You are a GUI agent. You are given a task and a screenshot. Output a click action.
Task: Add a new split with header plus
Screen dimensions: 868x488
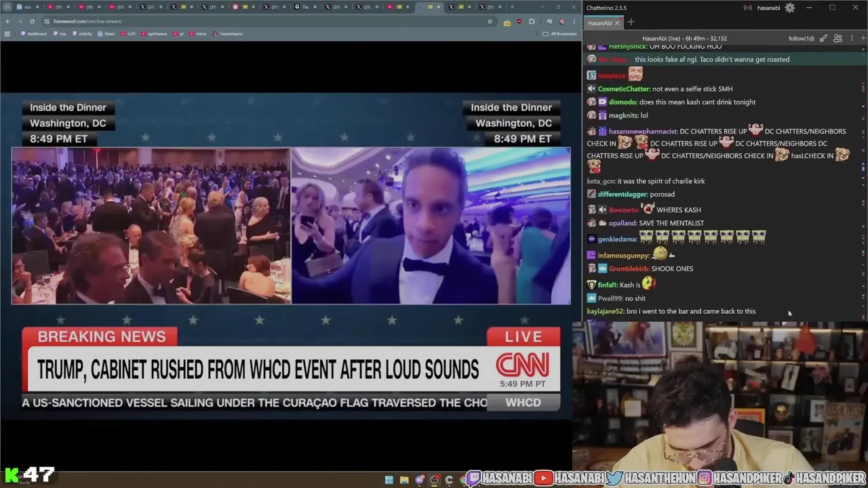point(863,39)
